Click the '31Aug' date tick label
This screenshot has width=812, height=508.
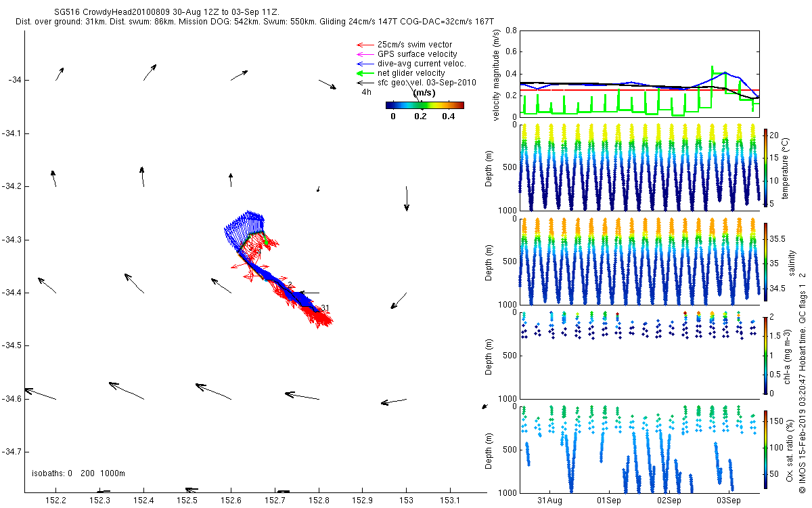click(550, 501)
